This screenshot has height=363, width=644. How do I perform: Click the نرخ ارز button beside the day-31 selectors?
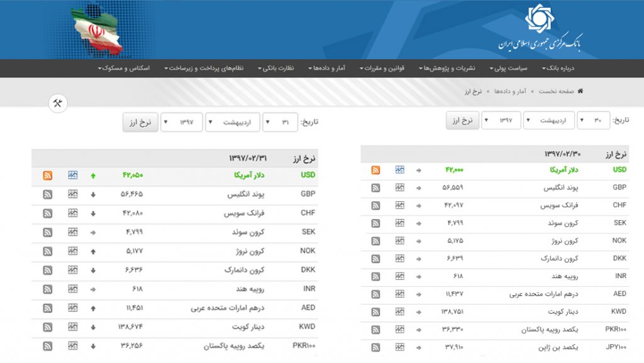pos(140,123)
